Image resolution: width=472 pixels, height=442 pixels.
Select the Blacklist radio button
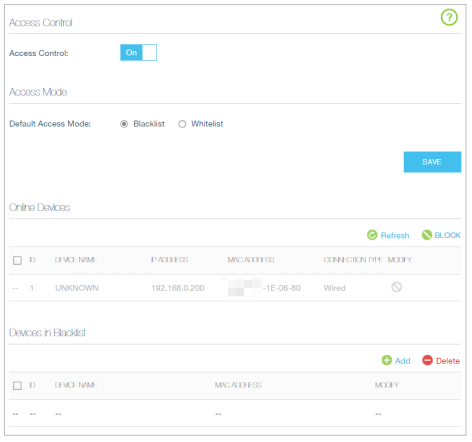[x=124, y=124]
